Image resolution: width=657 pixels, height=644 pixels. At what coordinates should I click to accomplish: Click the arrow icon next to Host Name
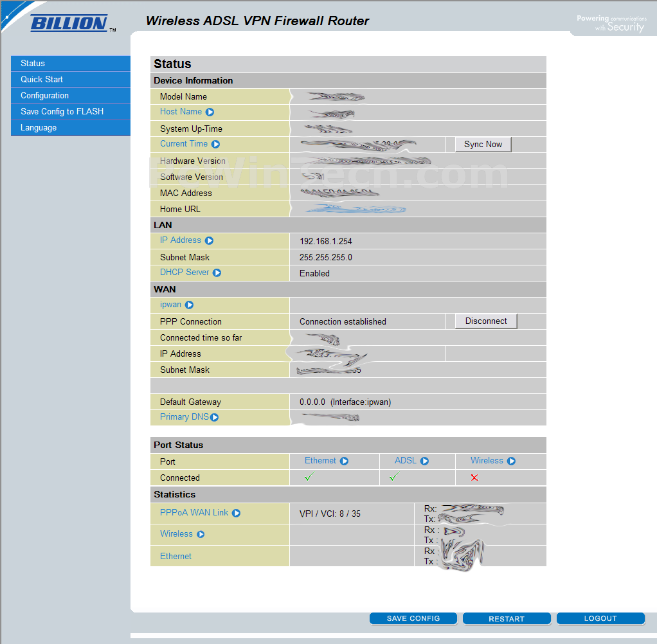coord(210,112)
